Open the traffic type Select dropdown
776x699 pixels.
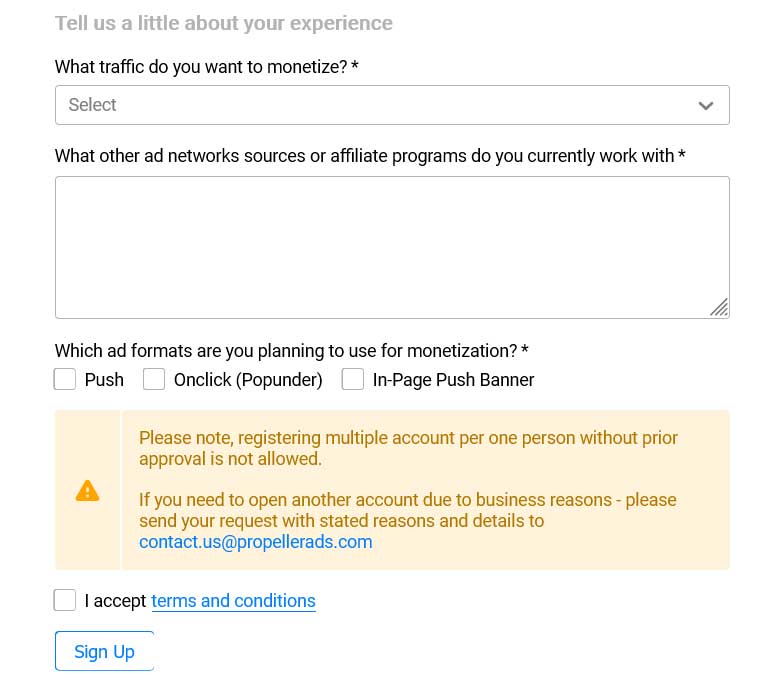392,105
